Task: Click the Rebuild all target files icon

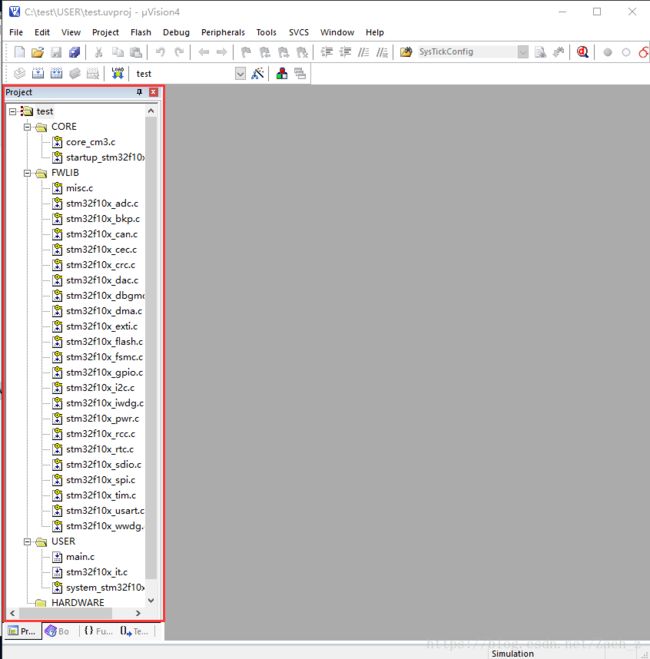Action: pyautogui.click(x=56, y=74)
